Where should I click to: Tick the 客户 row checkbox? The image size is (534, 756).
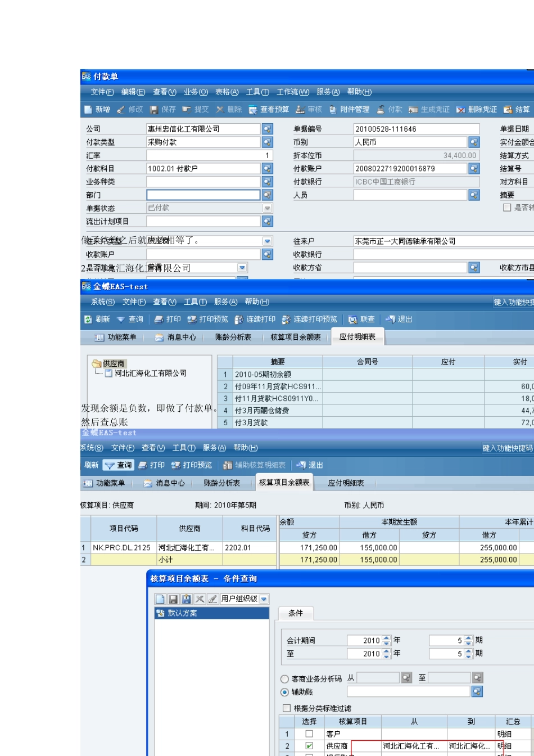pyautogui.click(x=309, y=733)
